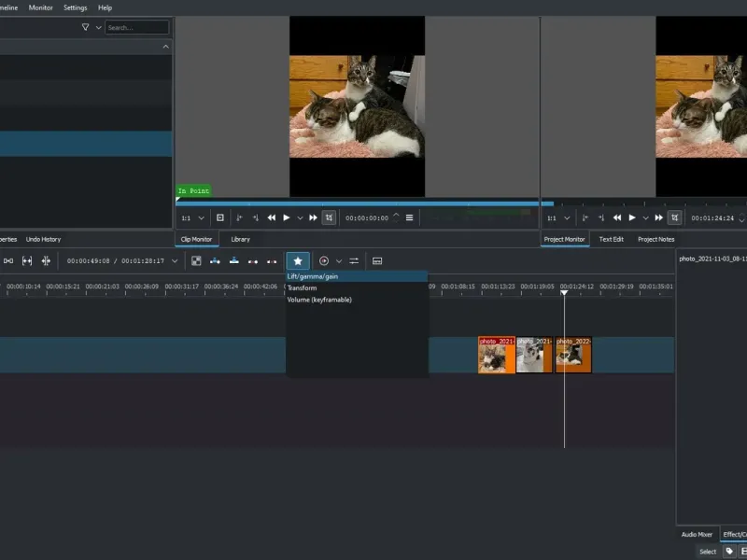The image size is (747, 560).
Task: Click the timeline preview render icon
Action: tap(324, 261)
